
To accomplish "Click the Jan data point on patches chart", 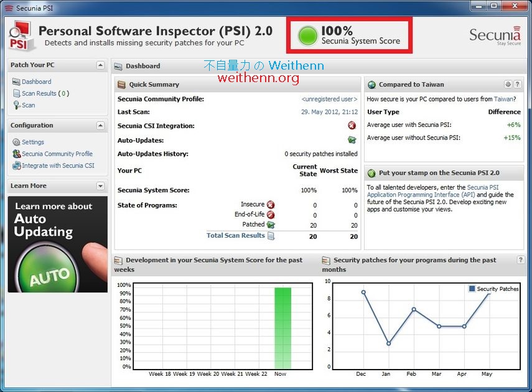I will (x=388, y=343).
